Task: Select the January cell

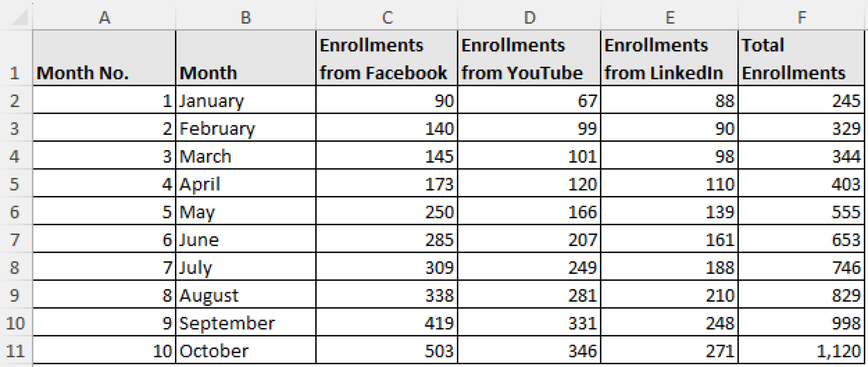Action: point(246,100)
